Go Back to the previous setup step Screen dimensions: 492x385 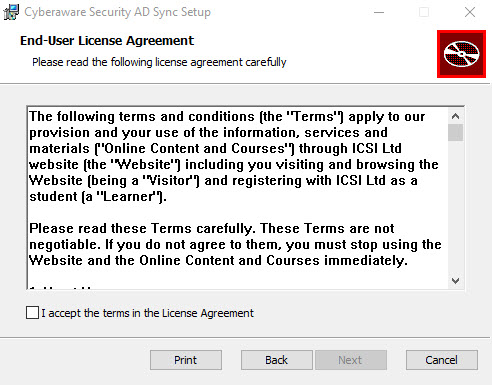click(x=277, y=360)
